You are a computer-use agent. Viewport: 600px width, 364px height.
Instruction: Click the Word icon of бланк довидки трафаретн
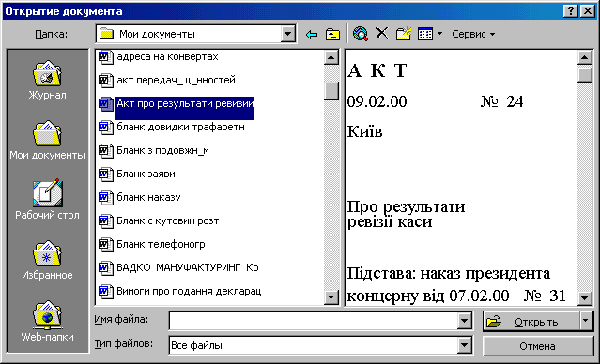tap(106, 127)
